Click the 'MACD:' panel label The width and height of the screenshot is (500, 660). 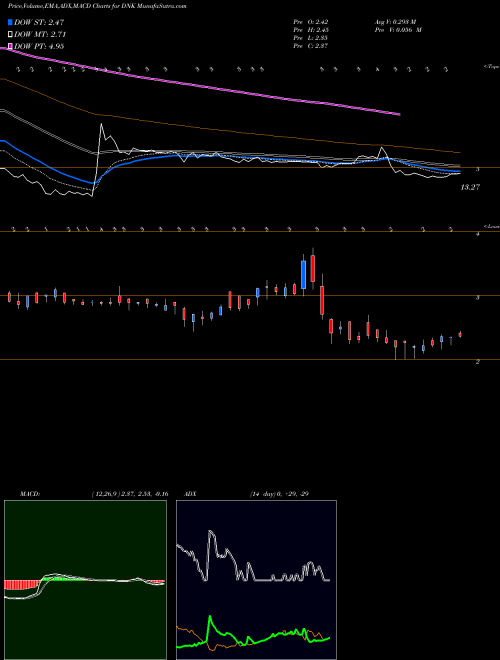(x=30, y=494)
